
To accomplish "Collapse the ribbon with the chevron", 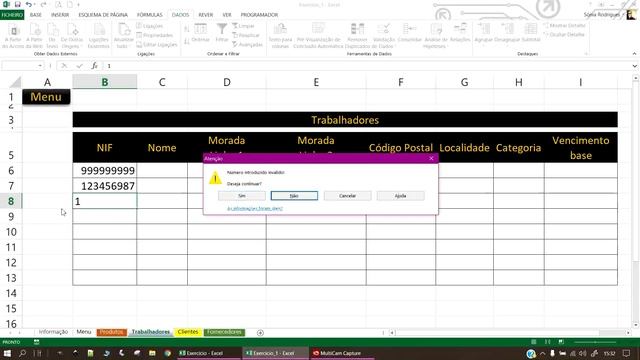I will coord(634,53).
